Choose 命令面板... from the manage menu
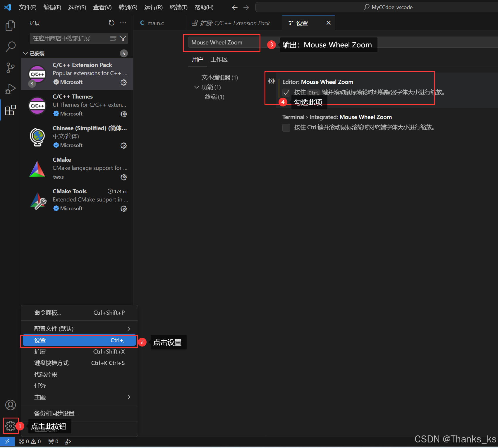The image size is (498, 448). click(79, 313)
